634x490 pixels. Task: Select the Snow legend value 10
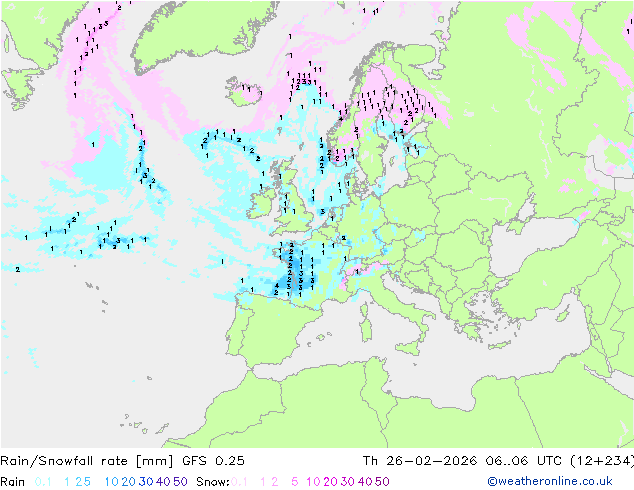click(313, 482)
